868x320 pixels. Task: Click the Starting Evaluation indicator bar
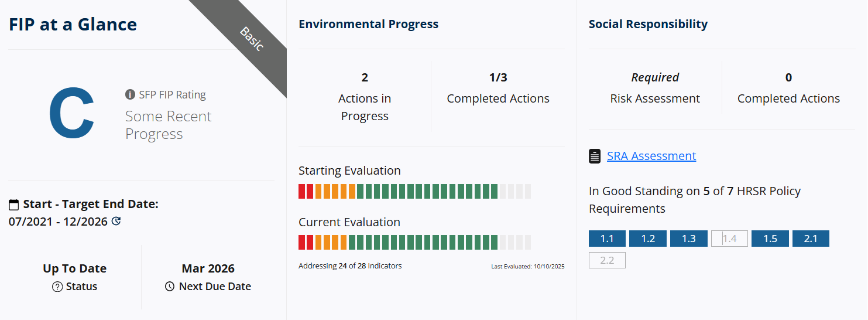(414, 191)
